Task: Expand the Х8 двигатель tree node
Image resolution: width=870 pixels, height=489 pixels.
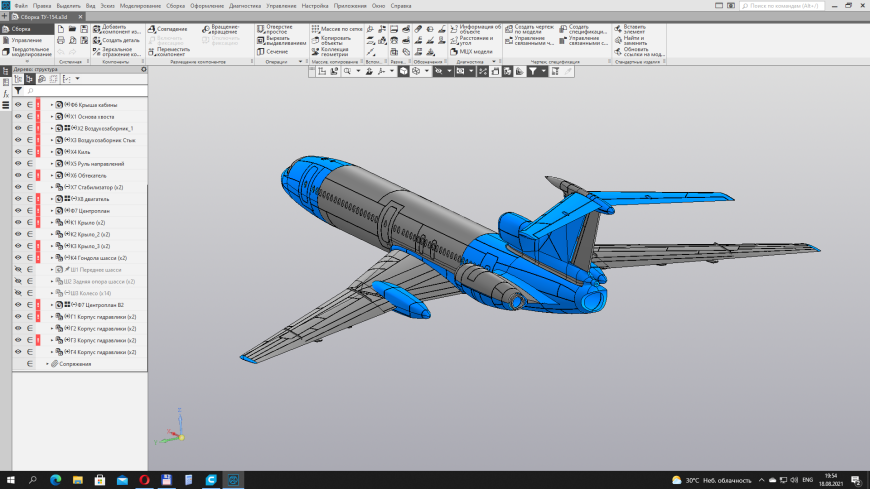Action: (52, 199)
